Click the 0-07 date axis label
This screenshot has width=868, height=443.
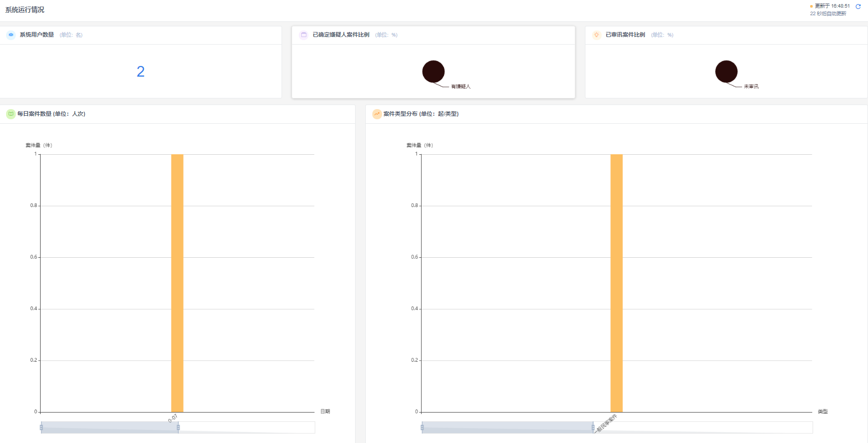point(173,418)
